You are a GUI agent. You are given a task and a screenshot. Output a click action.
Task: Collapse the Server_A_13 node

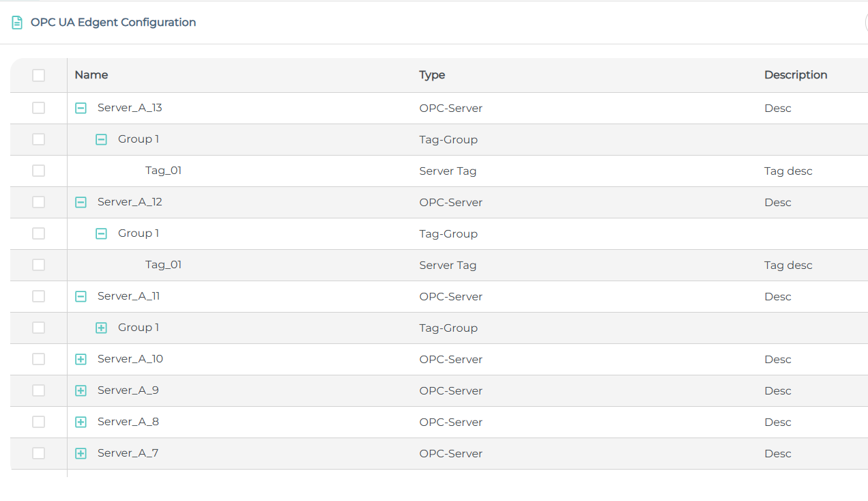coord(81,108)
